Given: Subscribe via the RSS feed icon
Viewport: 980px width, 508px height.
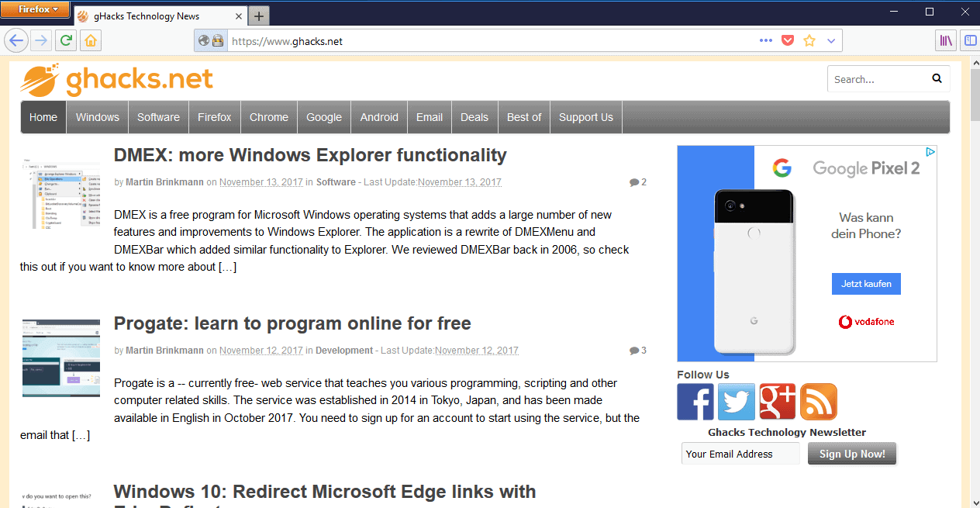Looking at the screenshot, I should point(818,401).
